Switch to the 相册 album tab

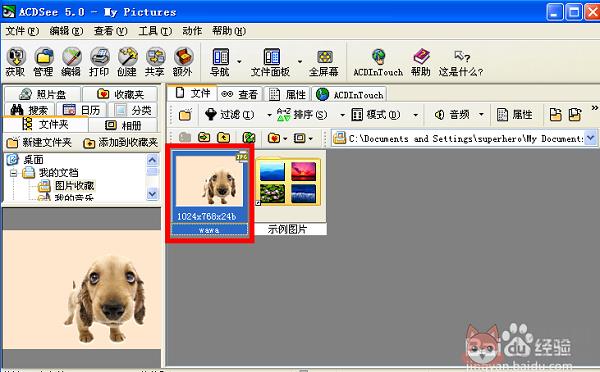click(123, 125)
